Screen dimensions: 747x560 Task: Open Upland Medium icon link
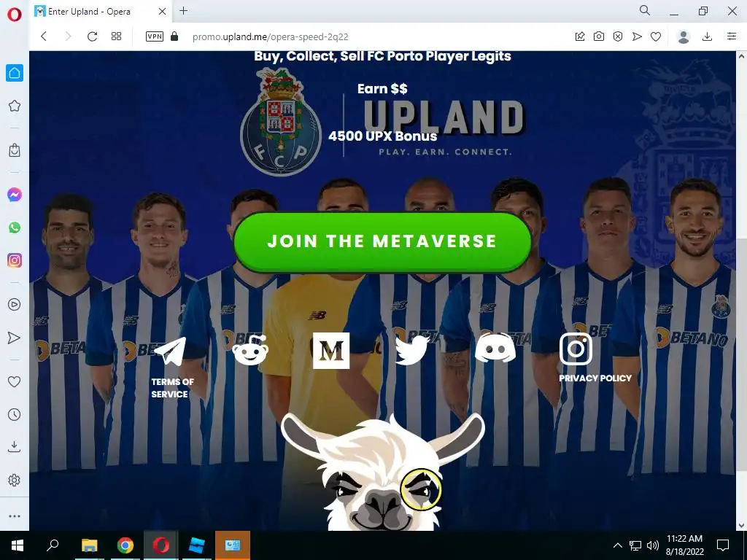(331, 351)
